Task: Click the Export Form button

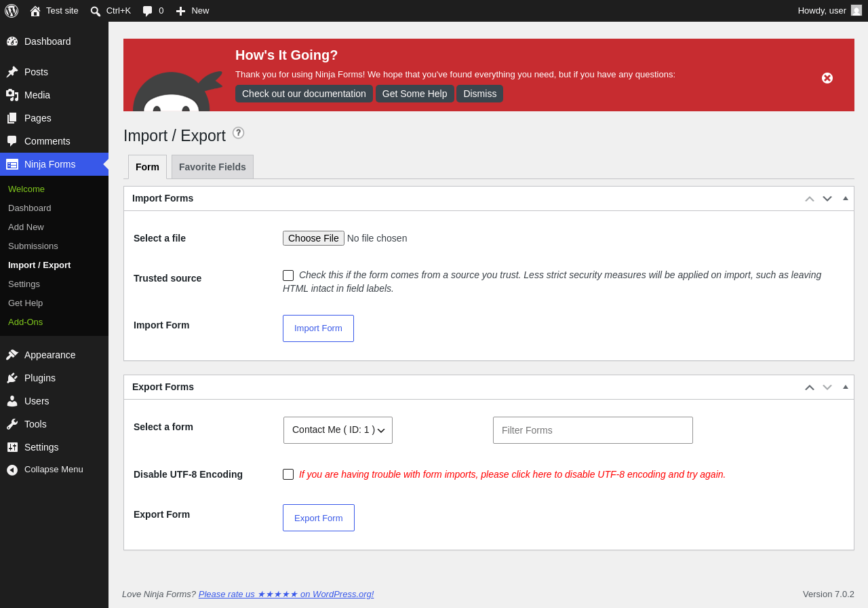Action: click(319, 518)
